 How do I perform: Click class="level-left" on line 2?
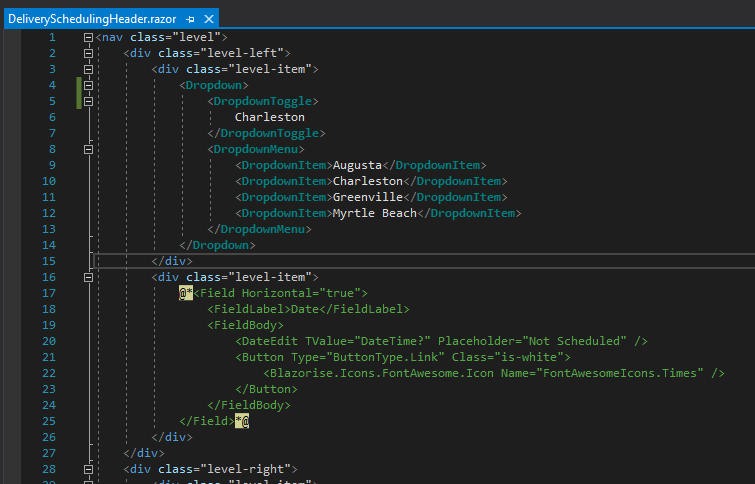221,53
